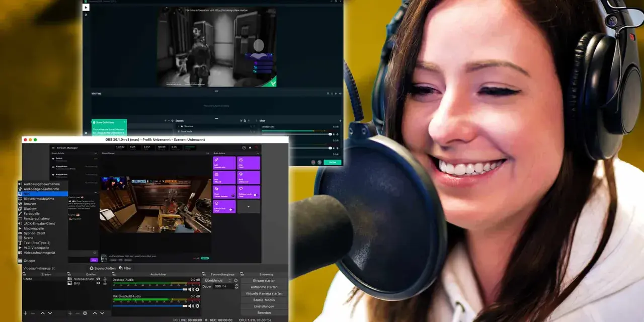Open Filter for the selected source

125,268
